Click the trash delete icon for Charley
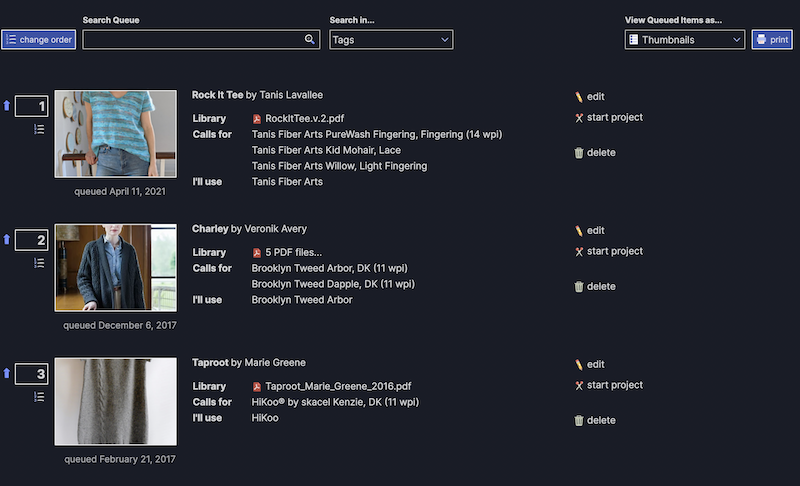Image resolution: width=800 pixels, height=486 pixels. click(x=578, y=287)
